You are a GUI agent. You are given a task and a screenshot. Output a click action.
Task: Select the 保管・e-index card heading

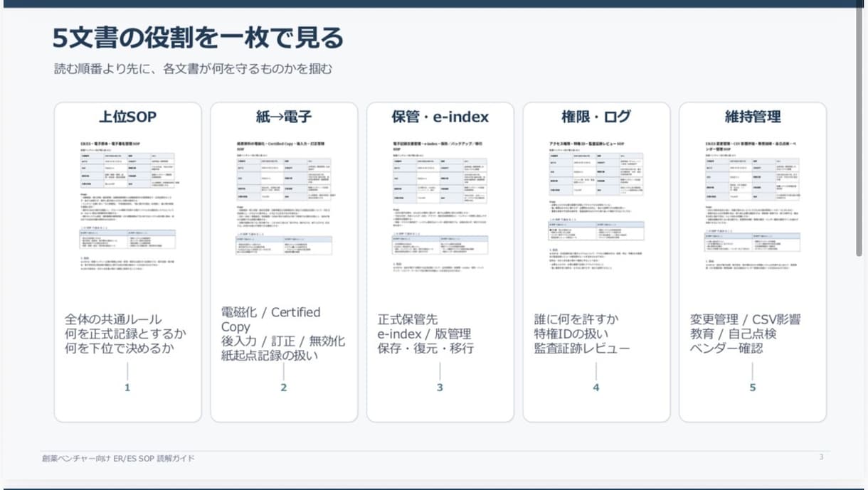point(440,117)
